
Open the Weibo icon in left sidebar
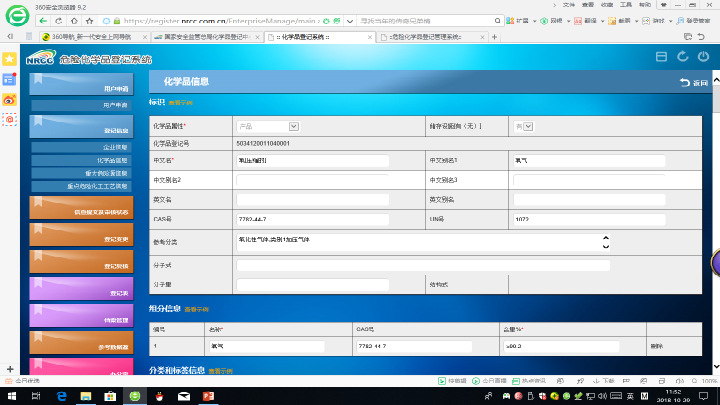click(x=9, y=99)
